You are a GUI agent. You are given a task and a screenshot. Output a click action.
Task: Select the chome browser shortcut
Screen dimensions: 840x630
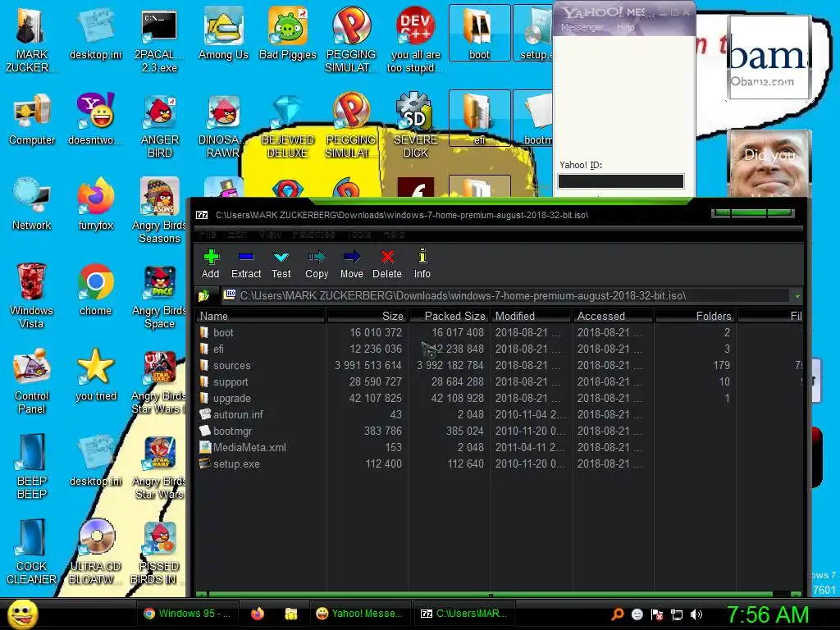coord(95,290)
